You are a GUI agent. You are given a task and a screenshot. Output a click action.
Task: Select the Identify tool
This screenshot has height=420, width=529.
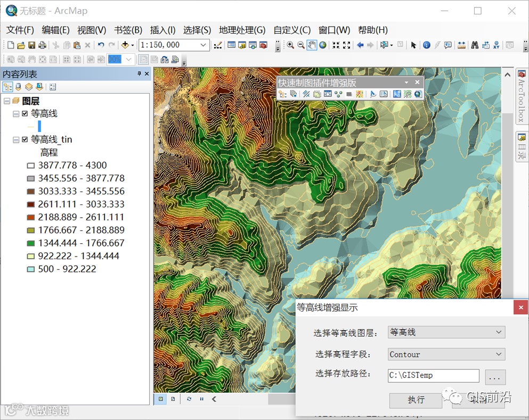click(x=426, y=45)
